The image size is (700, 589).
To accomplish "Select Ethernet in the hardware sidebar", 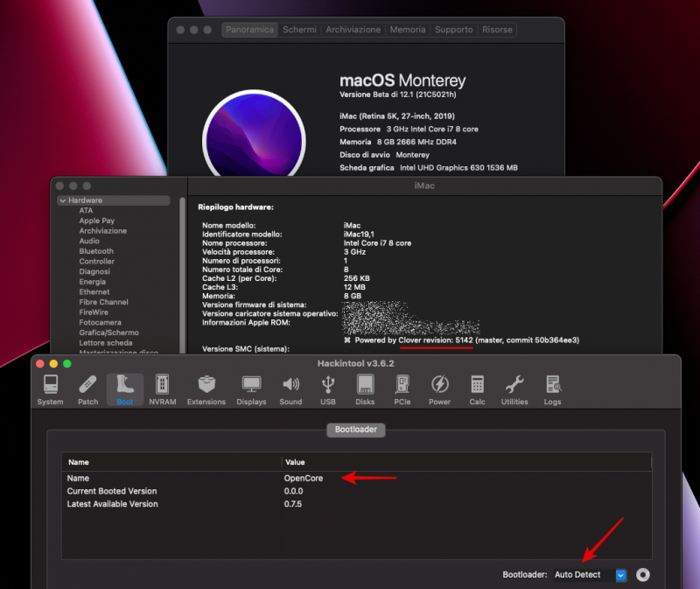I will coord(94,292).
